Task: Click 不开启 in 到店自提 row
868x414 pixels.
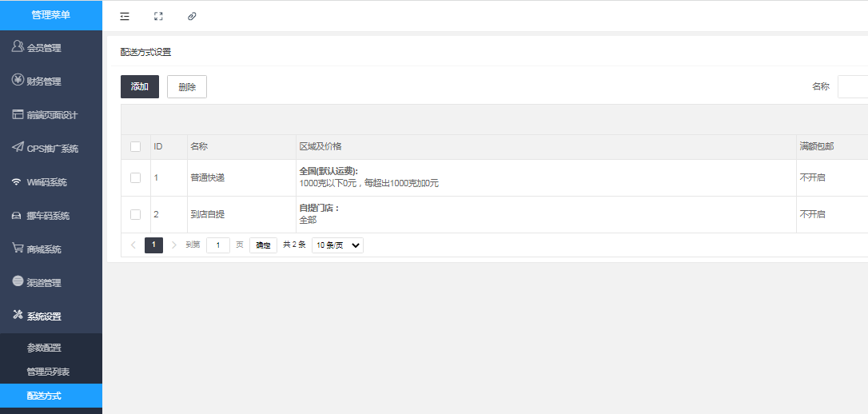Action: click(813, 214)
